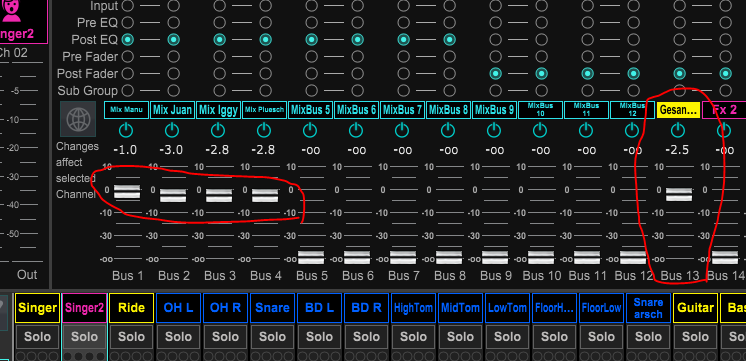Select the Ride channel label
746x361 pixels.
131,308
